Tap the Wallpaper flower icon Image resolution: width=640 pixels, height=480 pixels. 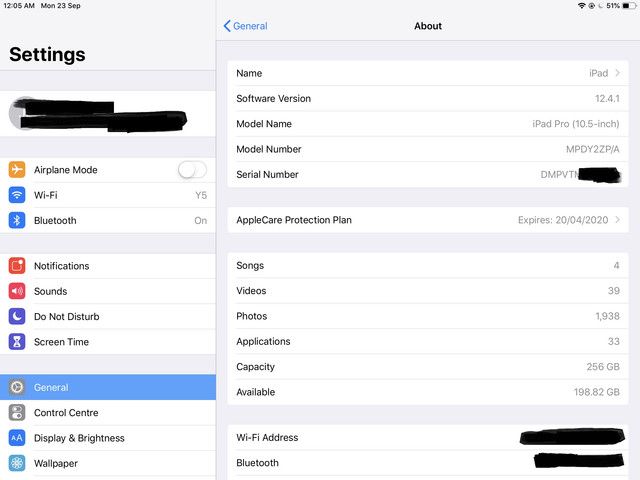click(x=17, y=463)
